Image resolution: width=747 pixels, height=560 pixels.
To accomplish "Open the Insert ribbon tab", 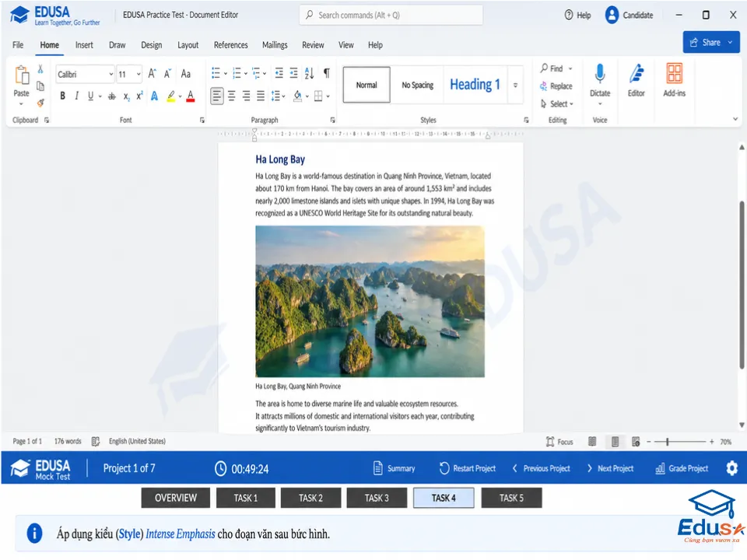I will 84,45.
